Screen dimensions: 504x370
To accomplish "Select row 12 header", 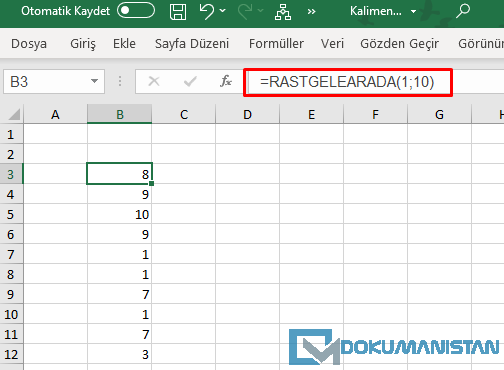I will (11, 354).
